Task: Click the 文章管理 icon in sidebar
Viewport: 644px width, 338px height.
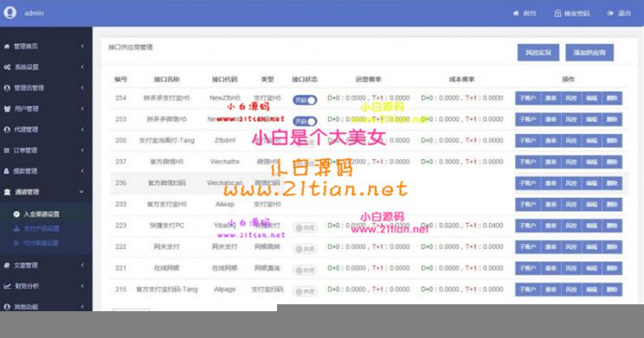Action: tap(7, 265)
